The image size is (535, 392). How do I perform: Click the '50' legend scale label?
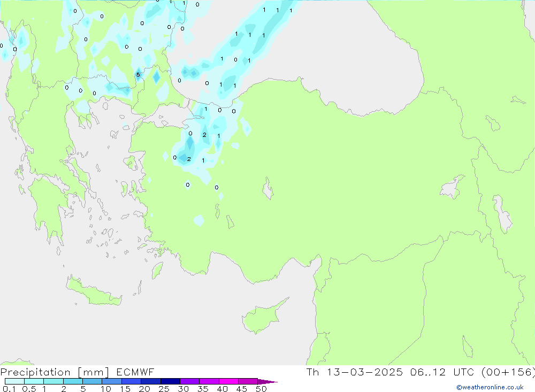[261, 389]
